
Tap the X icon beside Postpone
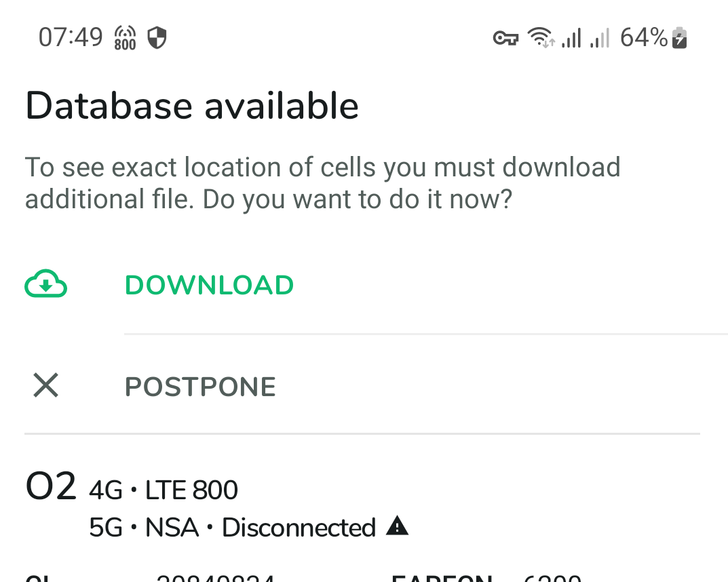(x=45, y=386)
